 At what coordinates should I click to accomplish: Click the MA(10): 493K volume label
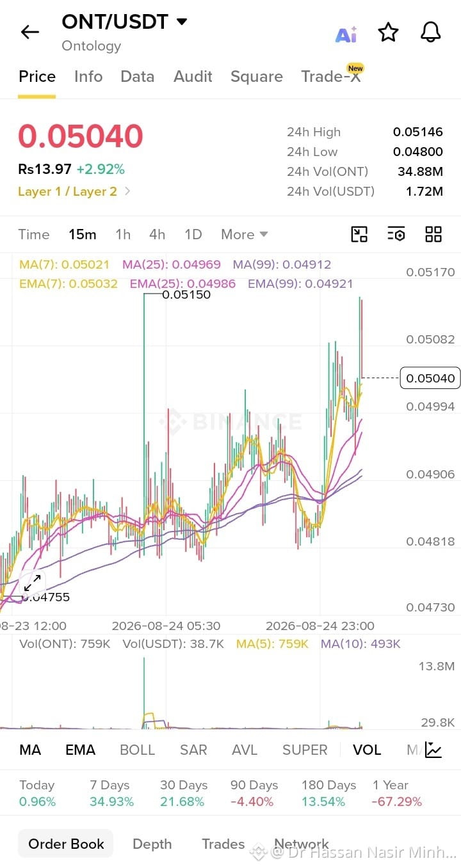coord(360,643)
